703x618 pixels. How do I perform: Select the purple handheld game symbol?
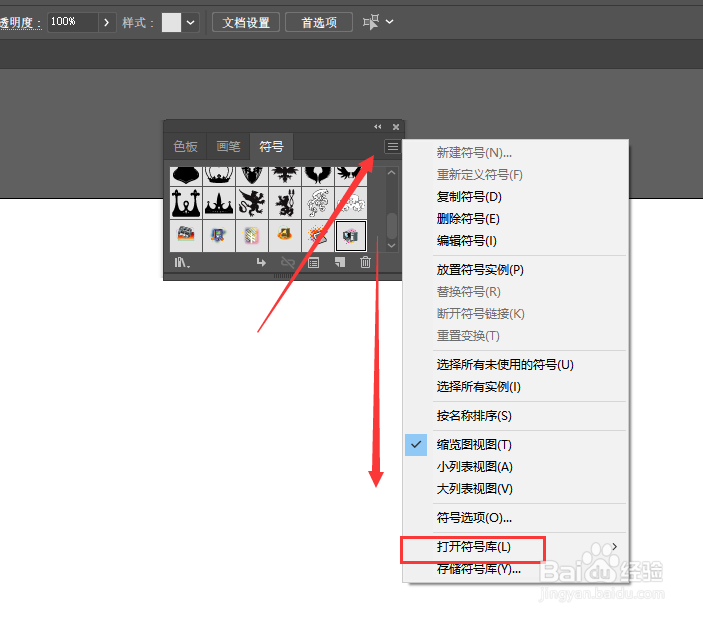[x=219, y=236]
